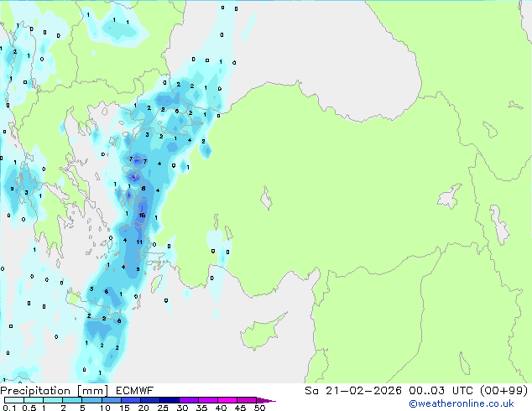Click the "00..03" time range text
532x411 pixels.
click(426, 391)
